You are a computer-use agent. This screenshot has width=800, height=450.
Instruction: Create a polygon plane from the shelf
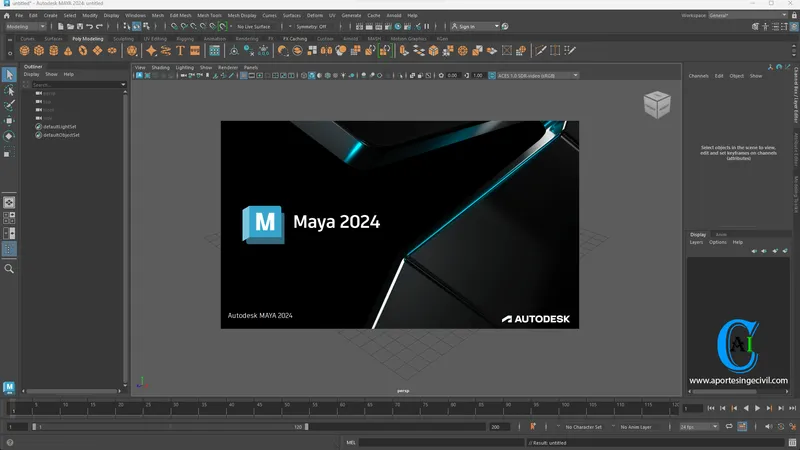[97, 51]
